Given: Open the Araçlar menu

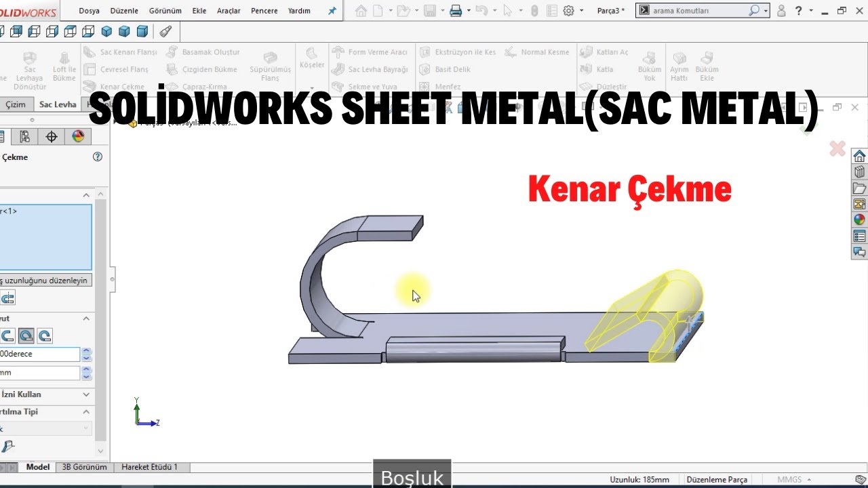Looking at the screenshot, I should (x=230, y=11).
